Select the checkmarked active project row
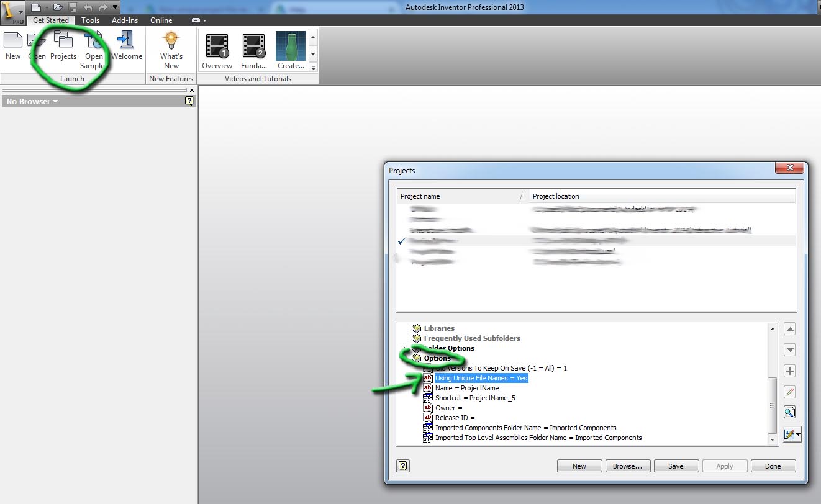Viewport: 821px width, 504px height. (596, 240)
